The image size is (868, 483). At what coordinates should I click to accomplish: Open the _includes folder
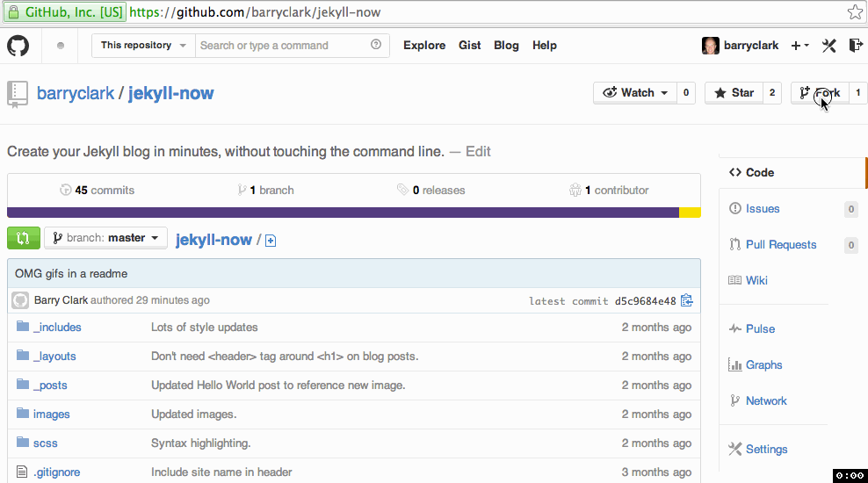57,328
